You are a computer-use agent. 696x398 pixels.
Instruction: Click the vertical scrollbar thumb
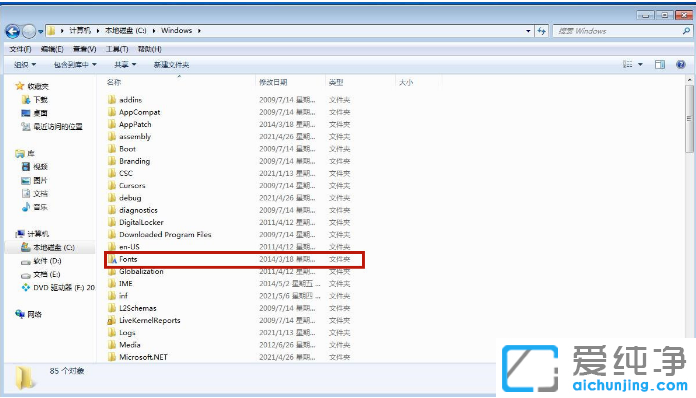[x=689, y=119]
